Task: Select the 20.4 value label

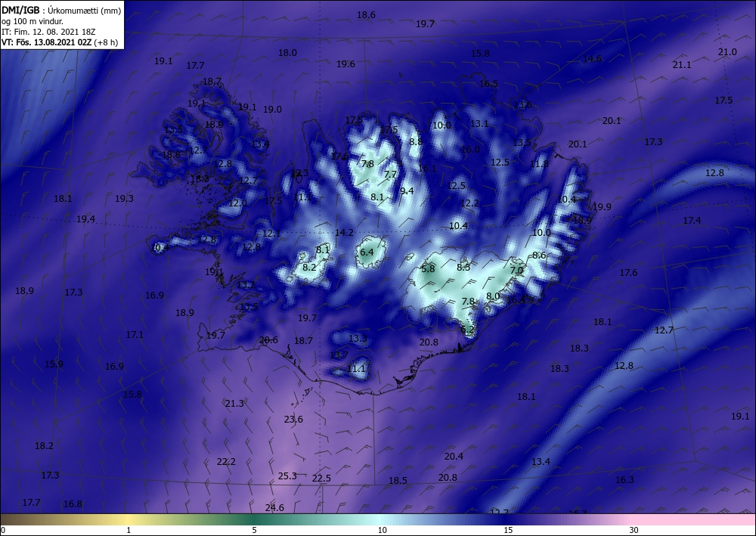Action: [x=454, y=456]
